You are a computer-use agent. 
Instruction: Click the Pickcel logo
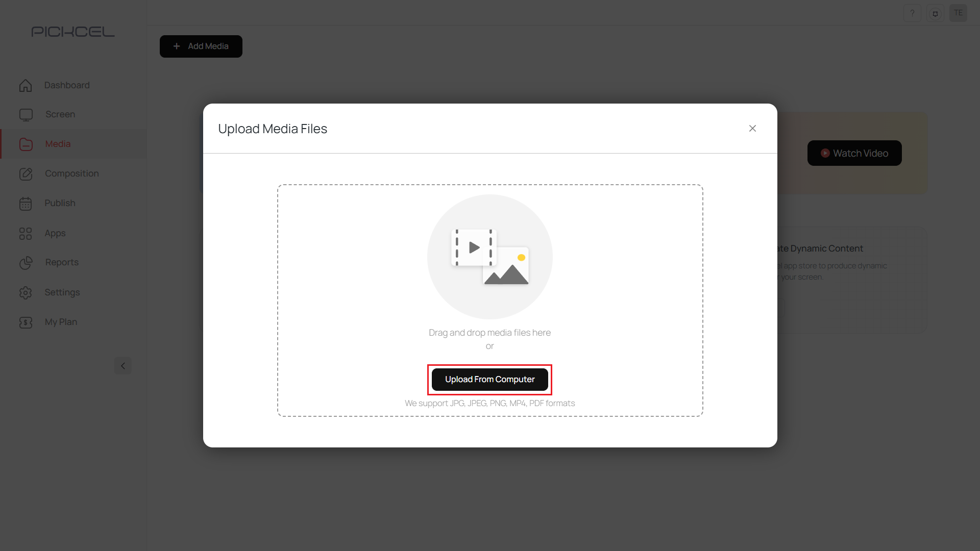pos(73,31)
